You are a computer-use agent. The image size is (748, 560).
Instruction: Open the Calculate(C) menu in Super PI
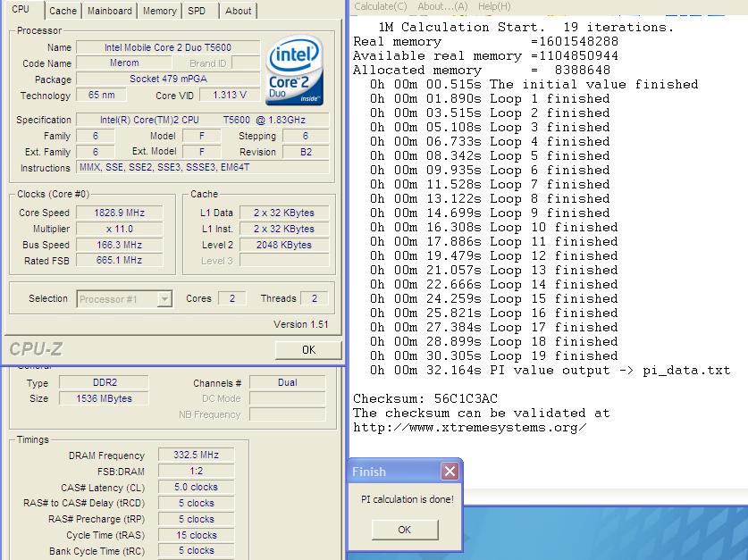coord(380,6)
